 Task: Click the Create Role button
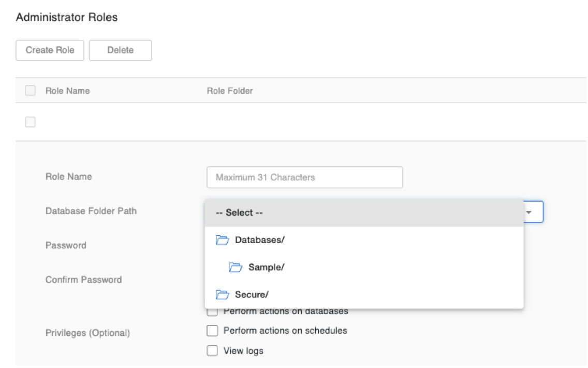pos(50,50)
